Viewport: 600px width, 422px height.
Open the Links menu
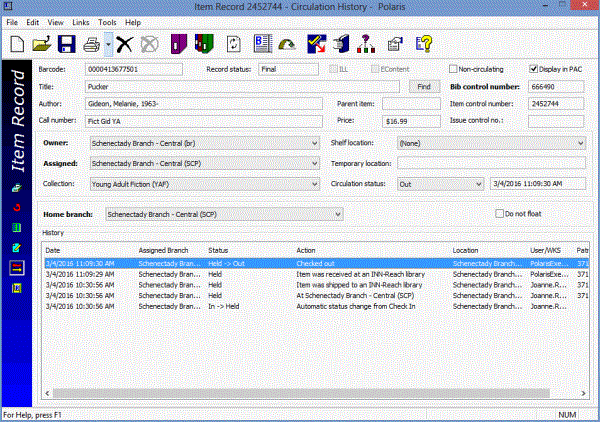(79, 21)
